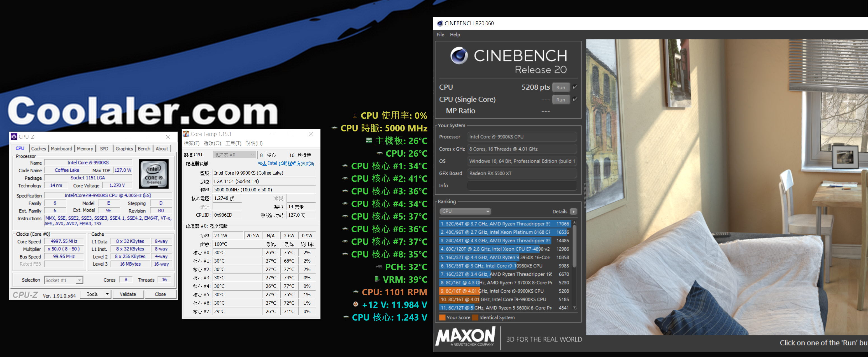The width and height of the screenshot is (868, 357).
Task: Open the Help menu in Cinebench
Action: (x=455, y=34)
